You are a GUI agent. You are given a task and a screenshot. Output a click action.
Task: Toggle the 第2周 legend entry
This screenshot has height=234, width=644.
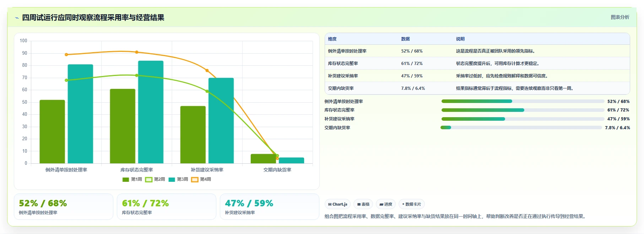tap(155, 179)
